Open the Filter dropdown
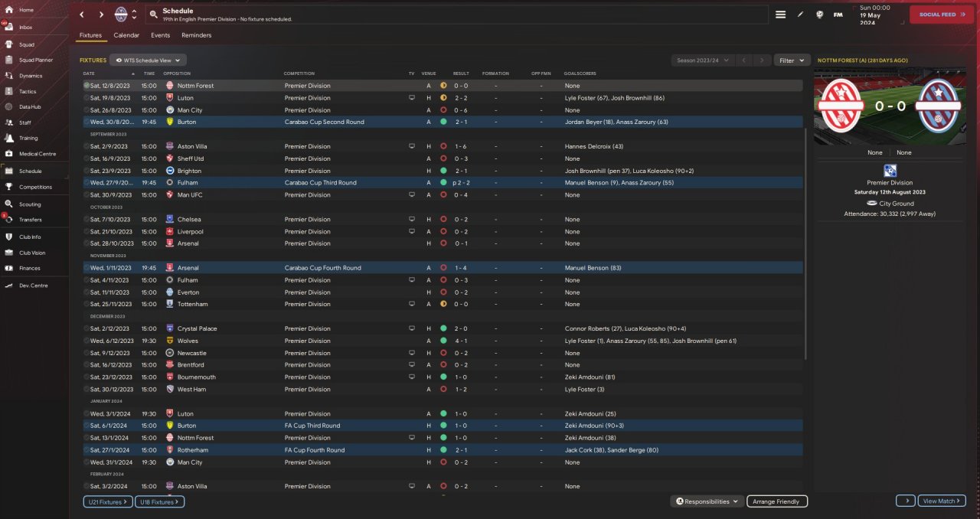980x519 pixels. [792, 60]
